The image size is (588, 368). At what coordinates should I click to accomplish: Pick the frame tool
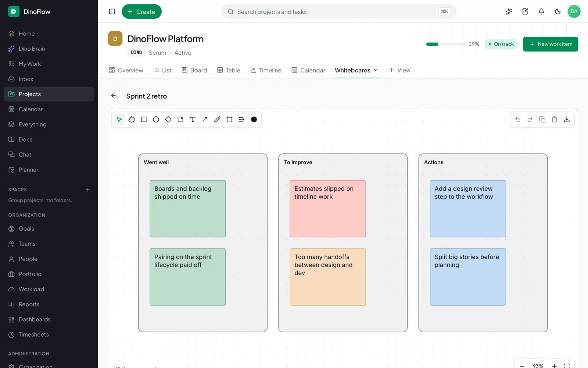pyautogui.click(x=229, y=120)
